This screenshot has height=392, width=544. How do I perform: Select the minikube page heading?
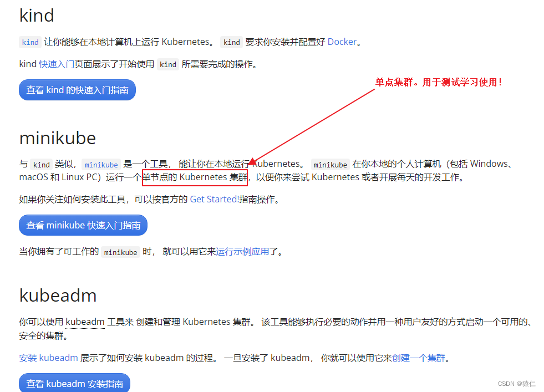click(x=57, y=138)
